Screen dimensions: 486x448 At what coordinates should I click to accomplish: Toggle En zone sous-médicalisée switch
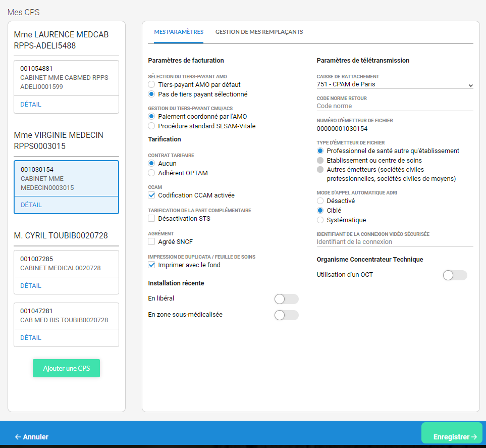[286, 315]
